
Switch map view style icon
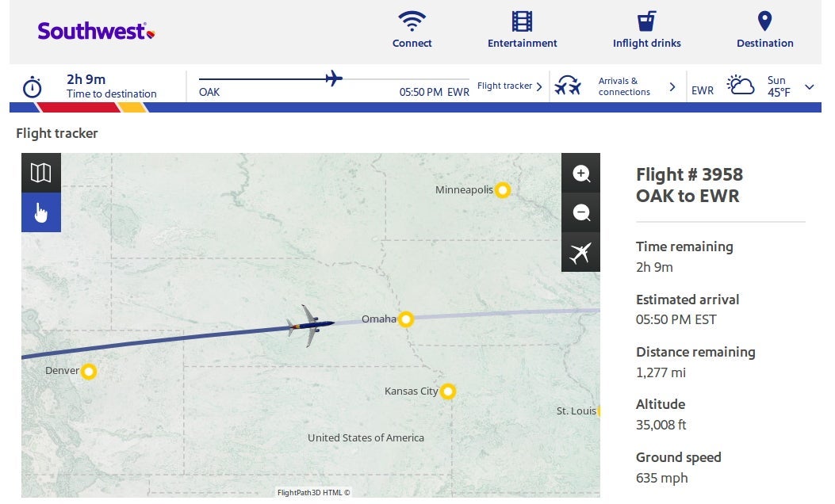pos(40,173)
